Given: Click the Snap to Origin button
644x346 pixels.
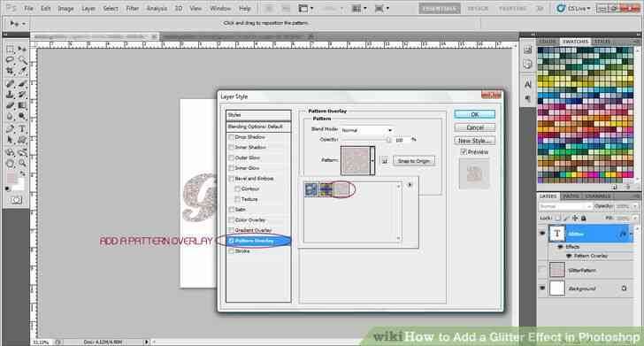Looking at the screenshot, I should click(414, 161).
